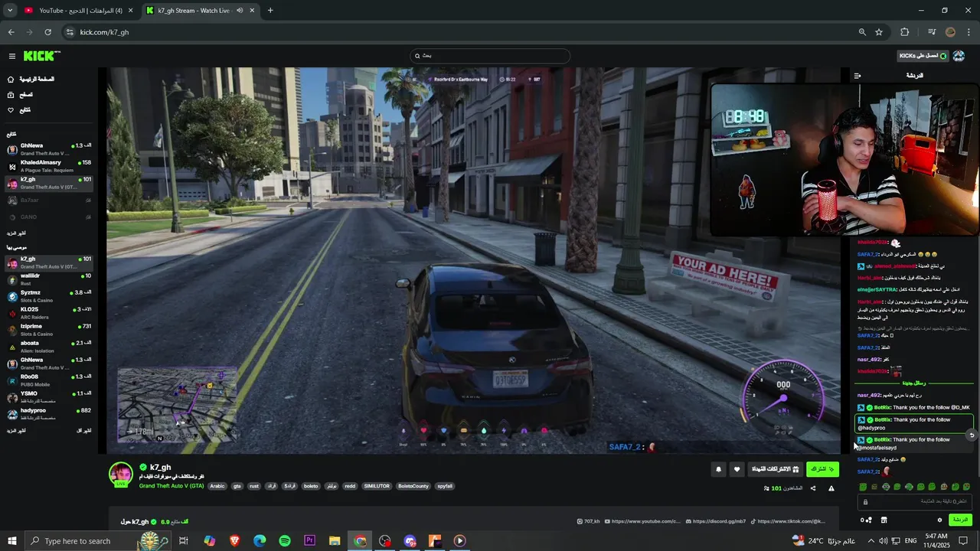Open Premiere Pro from the taskbar
The height and width of the screenshot is (551, 980).
click(309, 541)
